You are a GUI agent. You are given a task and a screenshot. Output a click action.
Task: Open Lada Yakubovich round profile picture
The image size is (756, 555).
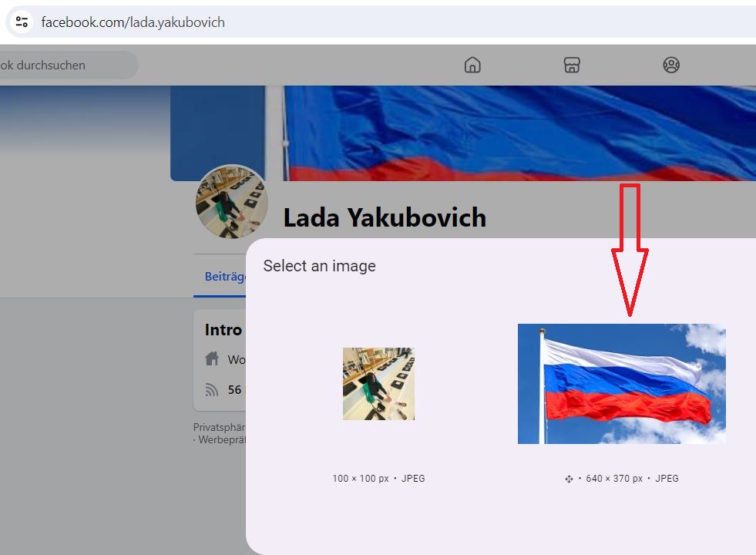231,202
